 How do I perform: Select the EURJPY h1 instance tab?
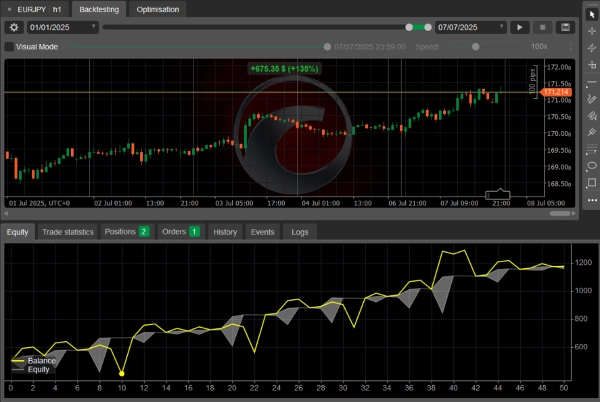[x=35, y=9]
